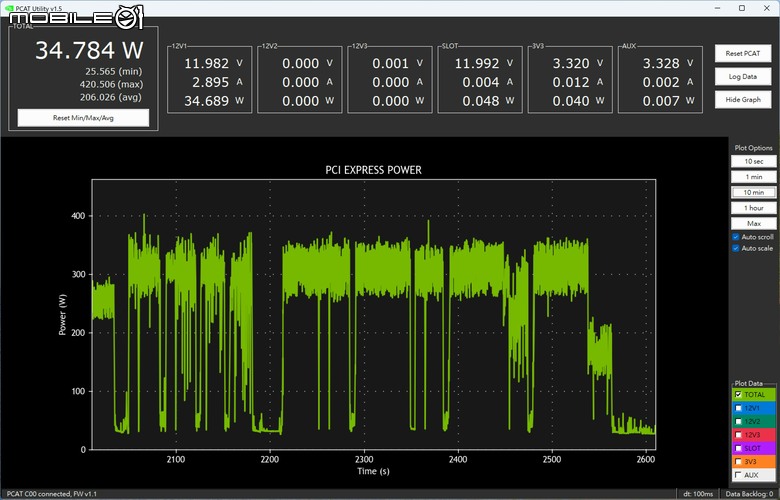Click the Time (s) axis label
Image resolution: width=780 pixels, height=500 pixels.
(373, 471)
